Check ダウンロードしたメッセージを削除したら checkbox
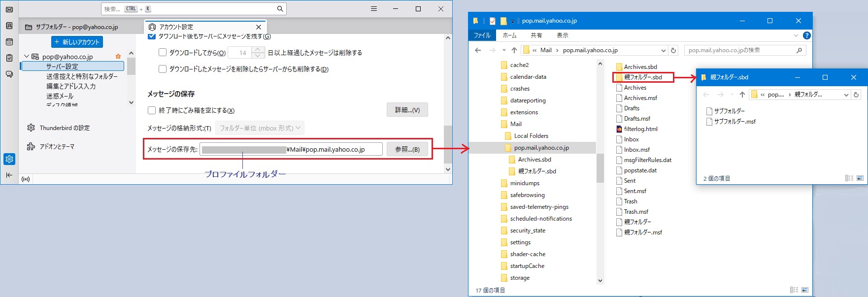This screenshot has width=868, height=297. click(x=163, y=69)
